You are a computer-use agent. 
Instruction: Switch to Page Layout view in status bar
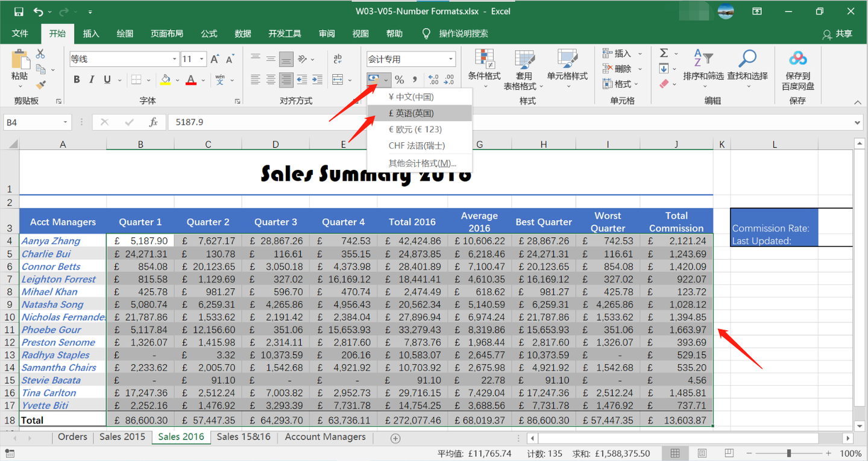(702, 453)
